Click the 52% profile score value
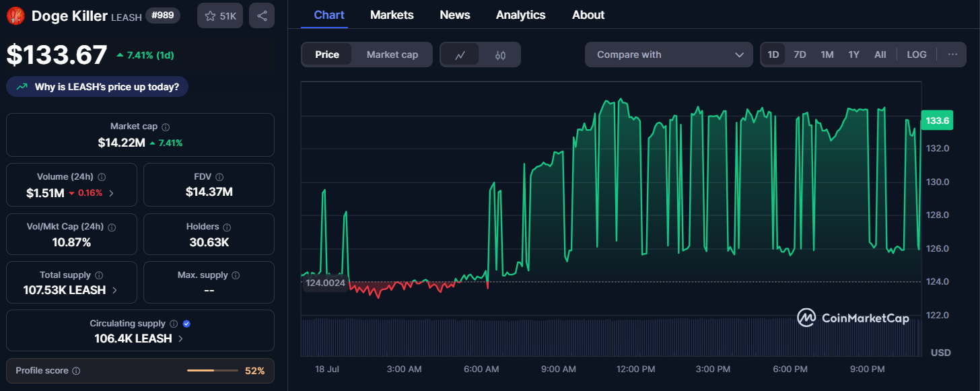 coord(255,371)
